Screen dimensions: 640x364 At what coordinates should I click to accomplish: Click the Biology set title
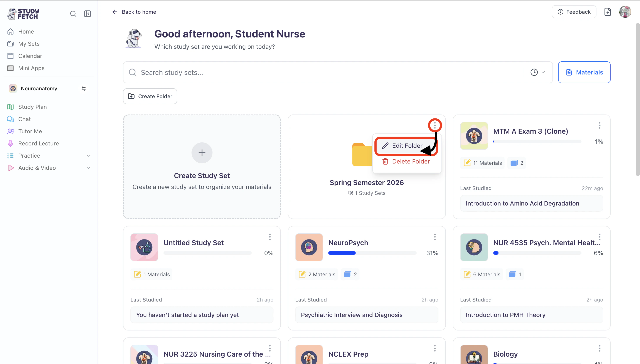click(505, 354)
